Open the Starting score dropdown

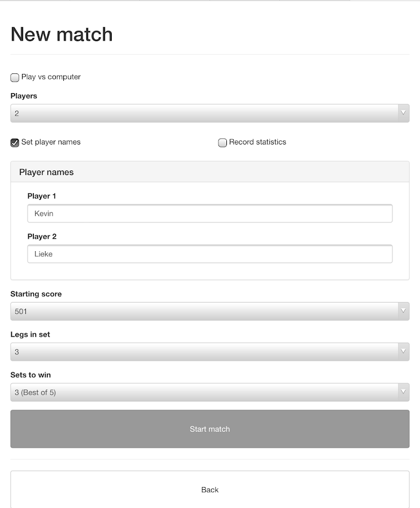203,312
